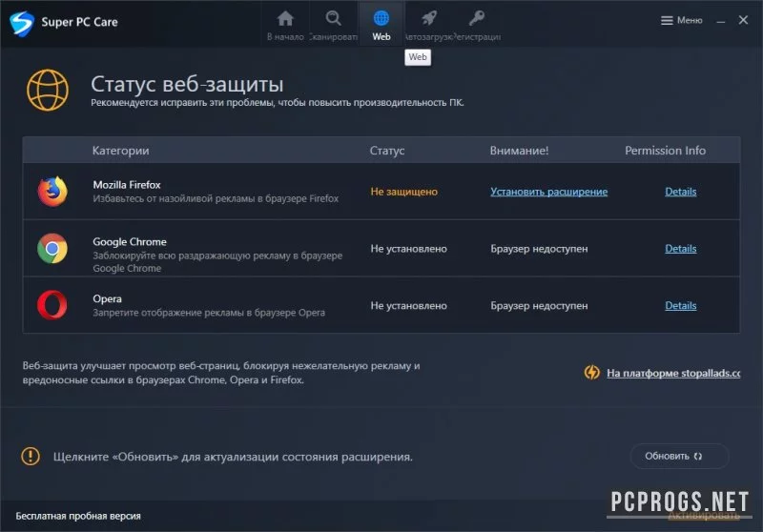Click 'Бесплатная пробная версия' status text
The height and width of the screenshot is (532, 763).
tap(78, 516)
